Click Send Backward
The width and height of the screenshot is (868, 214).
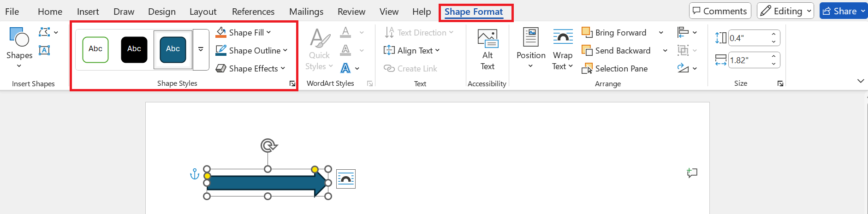[x=616, y=50]
